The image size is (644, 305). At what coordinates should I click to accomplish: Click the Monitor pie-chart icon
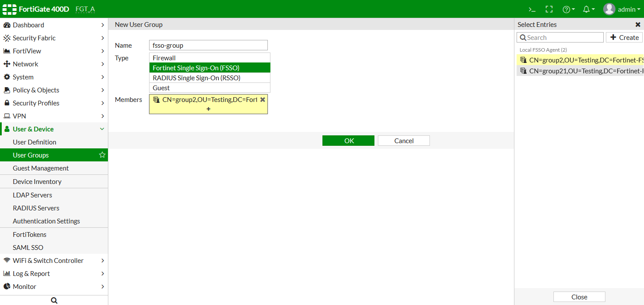(x=7, y=287)
